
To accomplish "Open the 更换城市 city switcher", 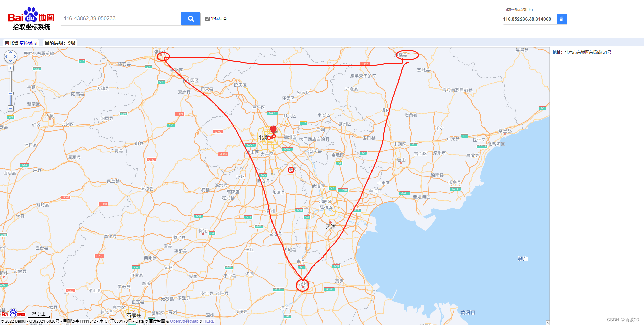I will (28, 43).
